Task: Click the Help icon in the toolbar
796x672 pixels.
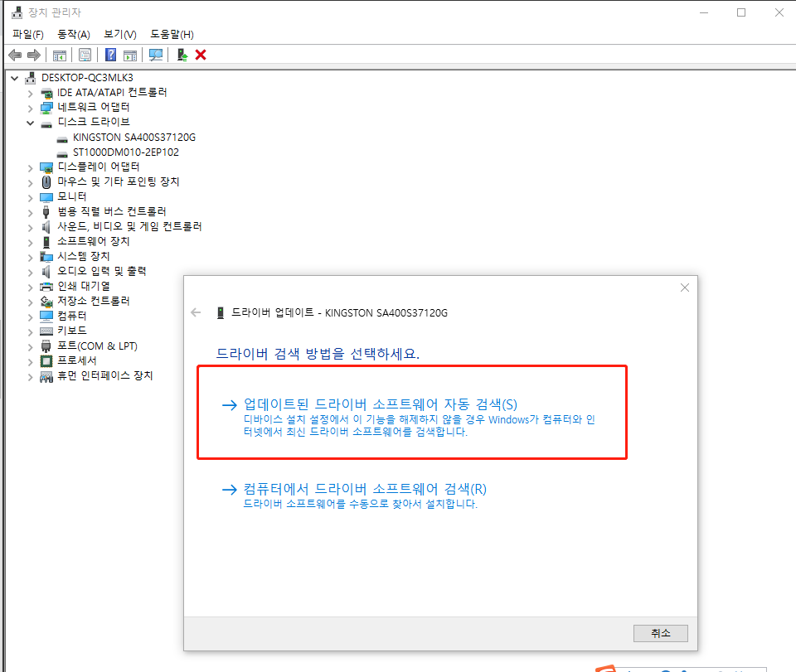Action: [110, 55]
